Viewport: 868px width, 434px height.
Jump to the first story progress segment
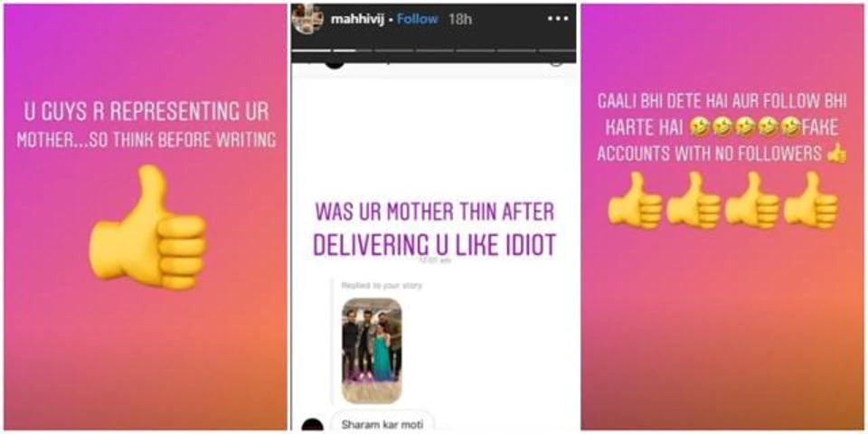[311, 50]
